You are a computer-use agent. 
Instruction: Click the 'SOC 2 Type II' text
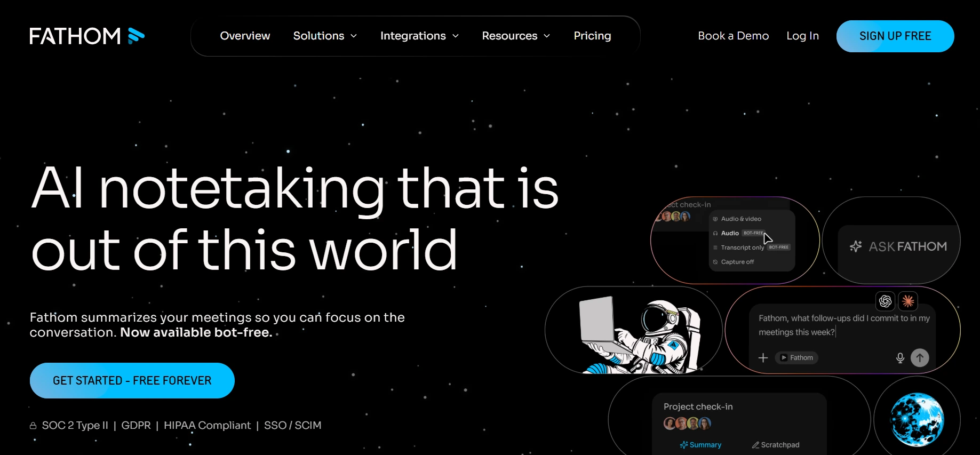[75, 425]
